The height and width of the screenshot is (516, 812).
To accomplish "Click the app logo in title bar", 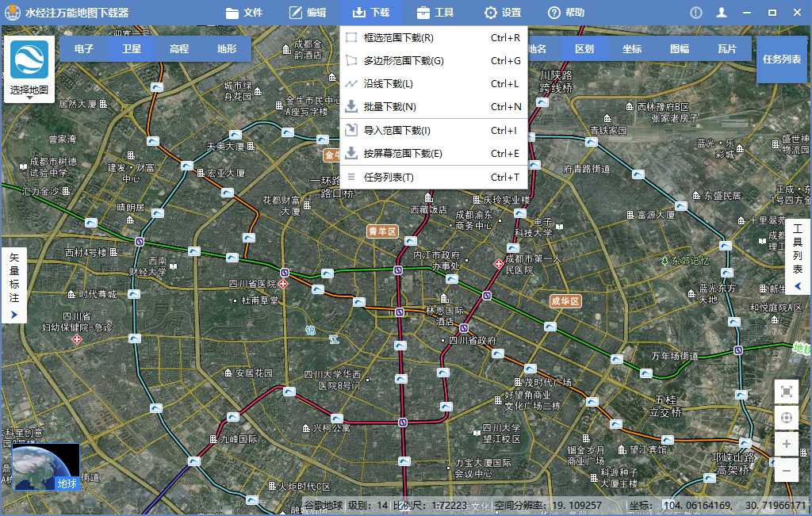I will [x=12, y=13].
